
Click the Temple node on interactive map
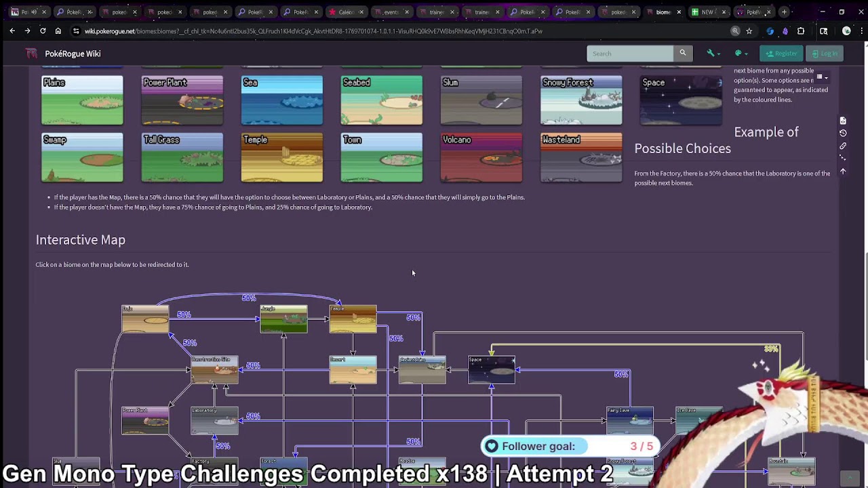(353, 319)
